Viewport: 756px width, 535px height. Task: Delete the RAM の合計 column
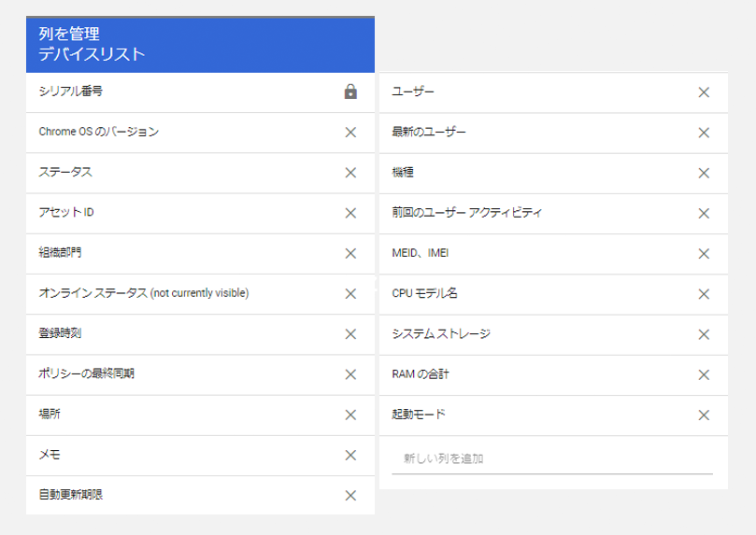[704, 374]
